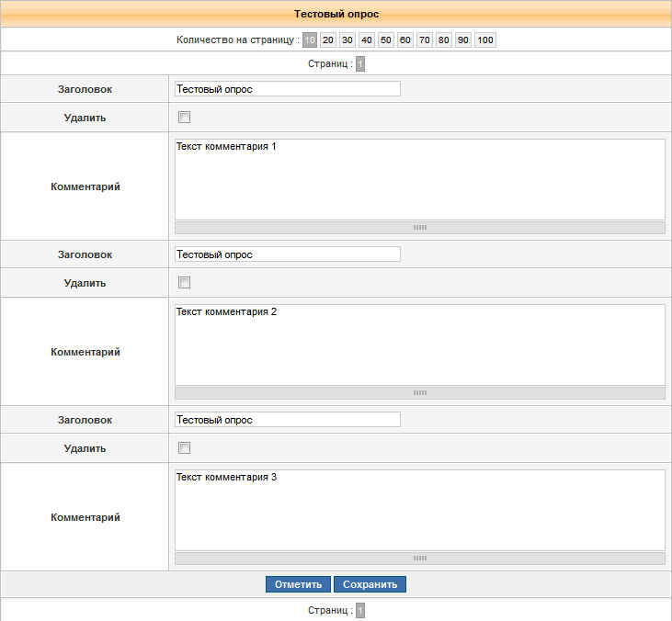The width and height of the screenshot is (672, 621).
Task: Choose 70 items per page
Action: pyautogui.click(x=425, y=40)
